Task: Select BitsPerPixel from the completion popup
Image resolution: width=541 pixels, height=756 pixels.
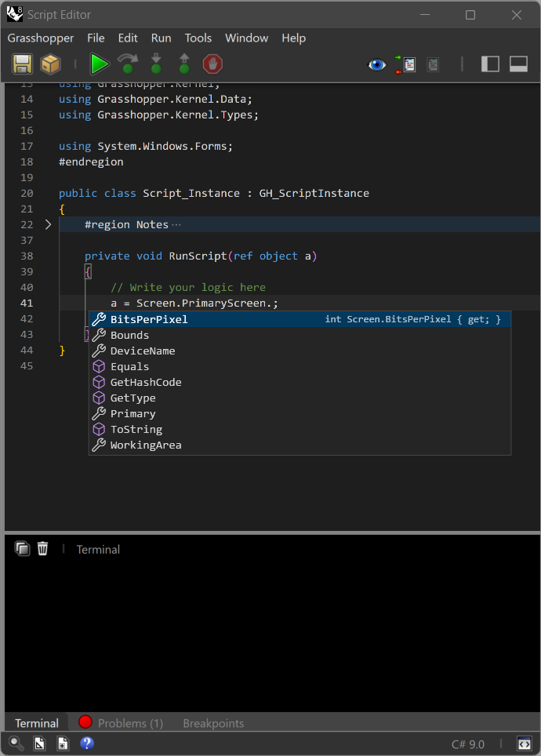Action: 149,319
